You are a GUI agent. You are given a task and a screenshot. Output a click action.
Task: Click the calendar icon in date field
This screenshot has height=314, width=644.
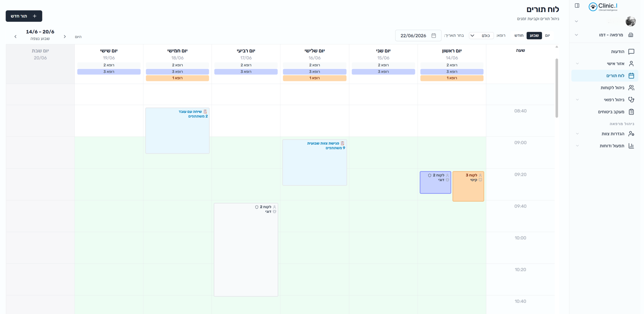click(x=434, y=35)
